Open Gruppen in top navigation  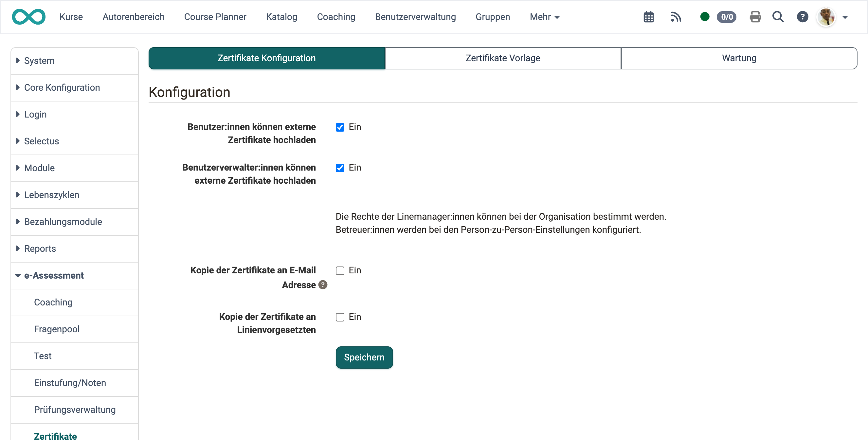point(493,17)
